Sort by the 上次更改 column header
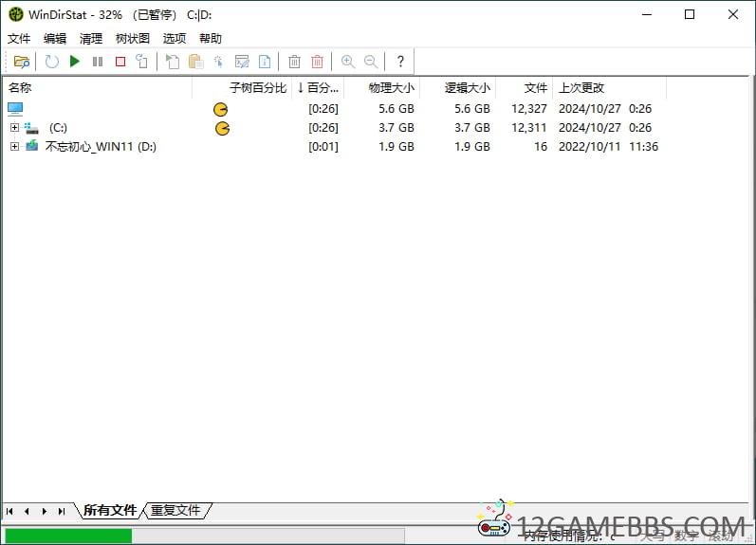Viewport: 756px width, 545px height. [581, 88]
